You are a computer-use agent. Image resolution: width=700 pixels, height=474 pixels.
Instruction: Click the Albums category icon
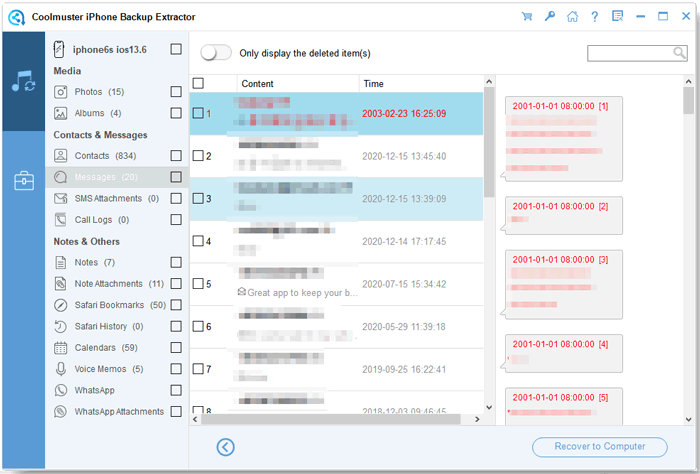point(60,113)
